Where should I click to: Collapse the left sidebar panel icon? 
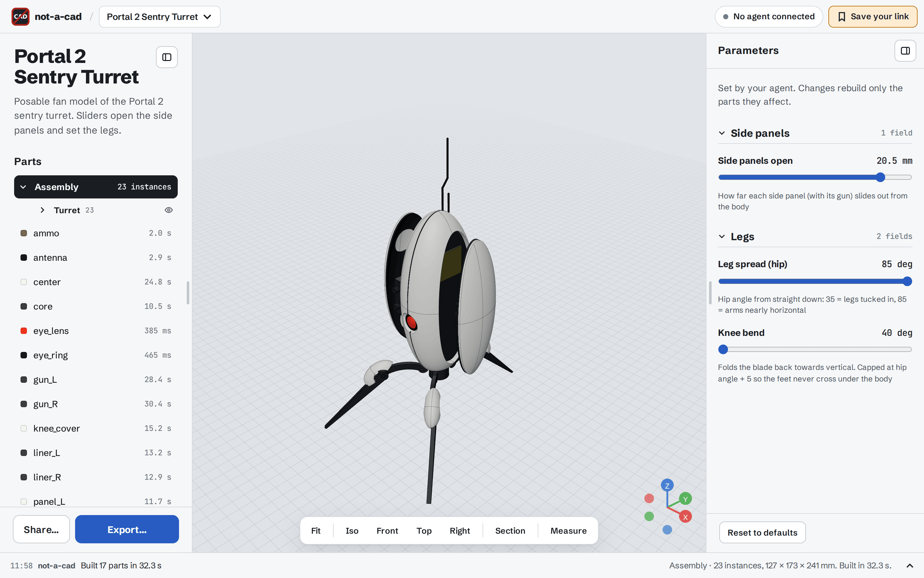point(167,57)
